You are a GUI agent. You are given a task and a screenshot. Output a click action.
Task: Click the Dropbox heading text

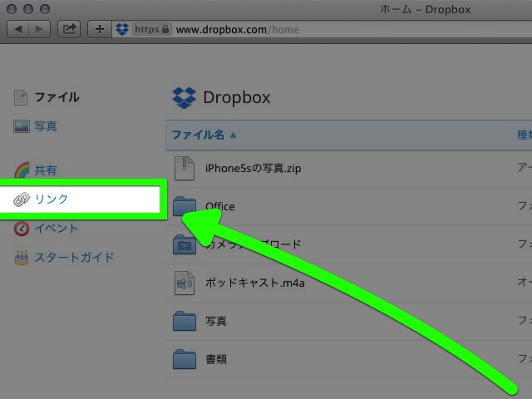pyautogui.click(x=236, y=98)
